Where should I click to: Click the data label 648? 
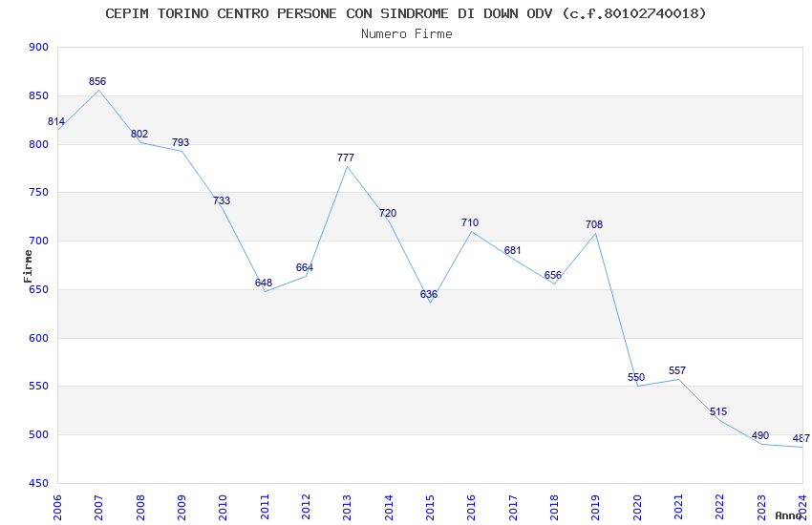click(264, 283)
